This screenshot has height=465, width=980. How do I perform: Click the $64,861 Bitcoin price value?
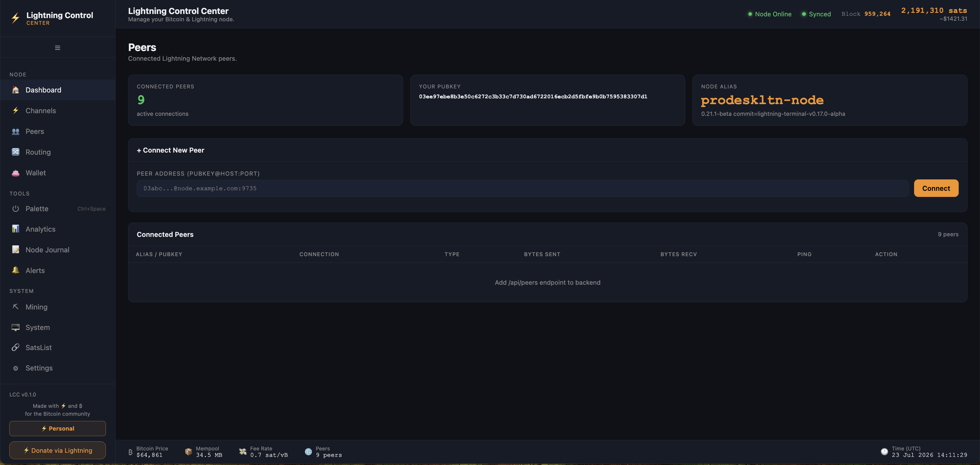[149, 455]
